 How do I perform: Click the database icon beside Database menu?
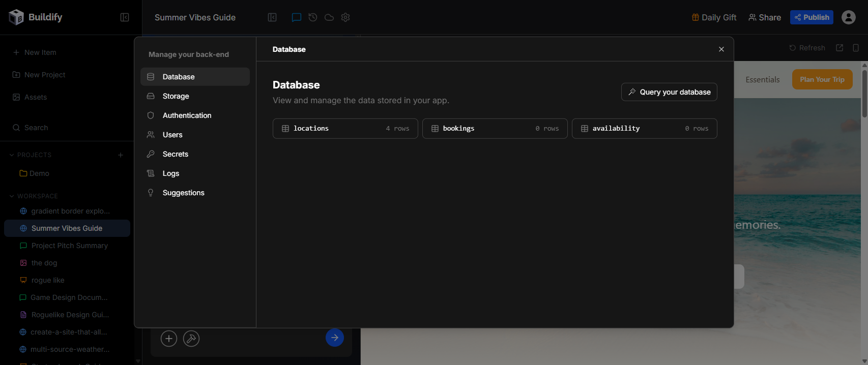click(x=151, y=77)
